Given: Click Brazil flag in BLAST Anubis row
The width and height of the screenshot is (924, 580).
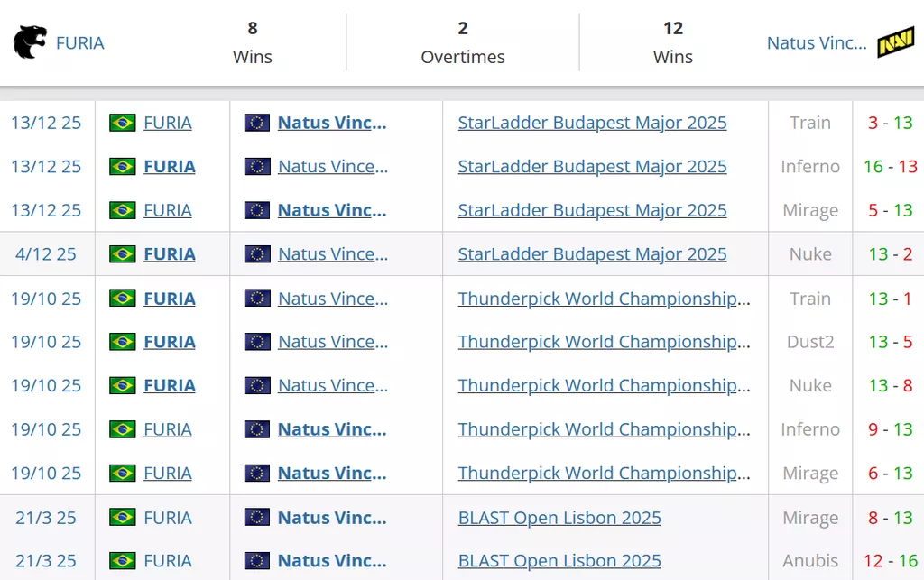Looking at the screenshot, I should pos(122,561).
